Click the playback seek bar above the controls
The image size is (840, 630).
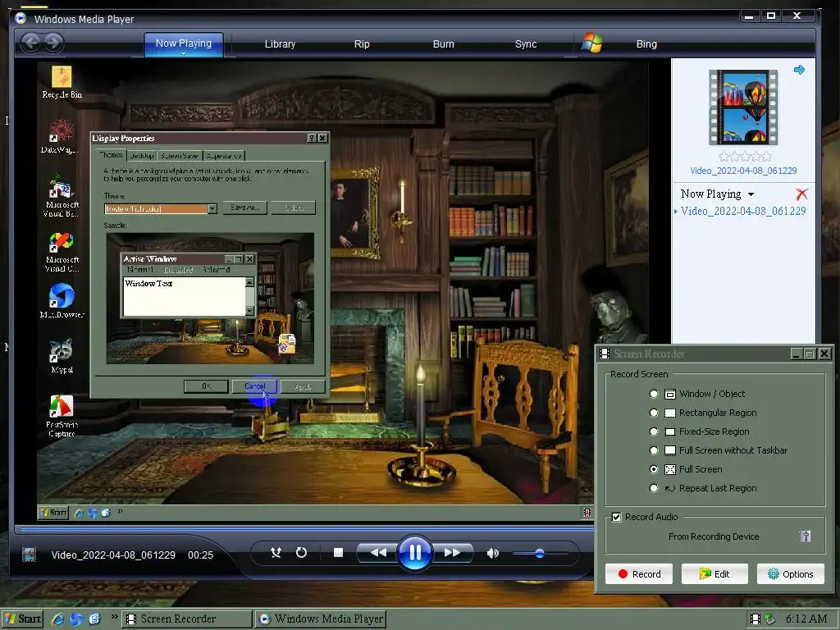(304, 530)
